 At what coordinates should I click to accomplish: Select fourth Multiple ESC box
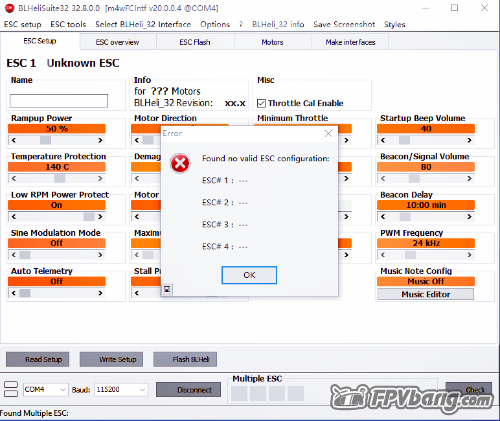point(296,393)
